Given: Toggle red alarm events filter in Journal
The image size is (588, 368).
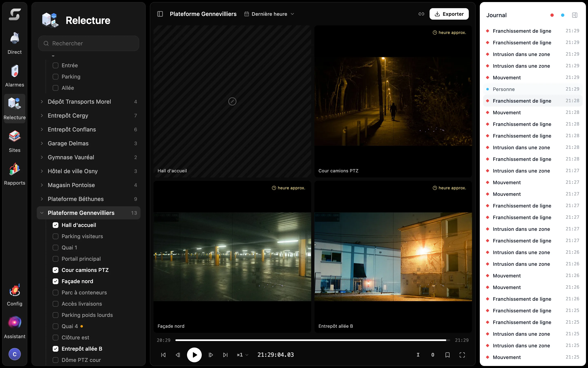Looking at the screenshot, I should 552,15.
